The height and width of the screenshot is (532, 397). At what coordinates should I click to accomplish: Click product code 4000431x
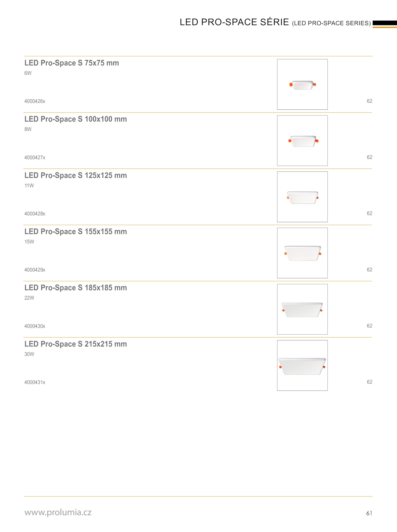tap(35, 382)
